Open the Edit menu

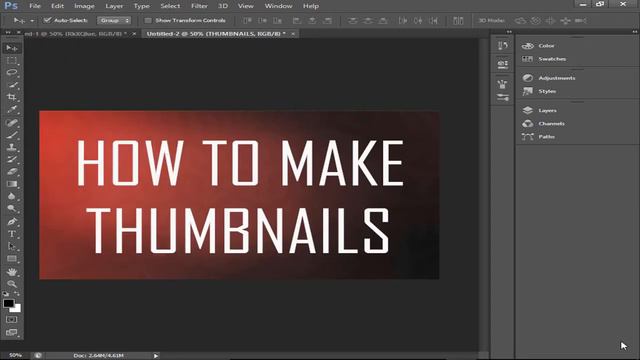click(58, 6)
